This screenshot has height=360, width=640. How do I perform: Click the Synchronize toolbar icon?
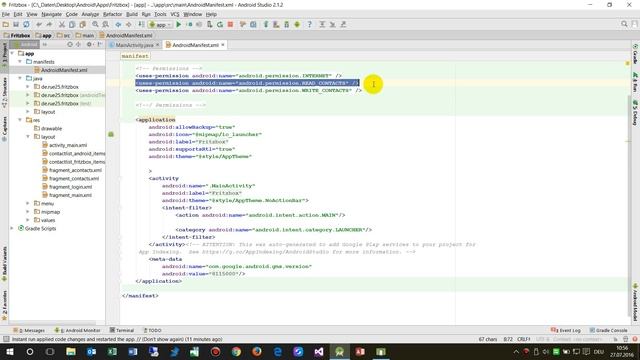tap(26, 24)
